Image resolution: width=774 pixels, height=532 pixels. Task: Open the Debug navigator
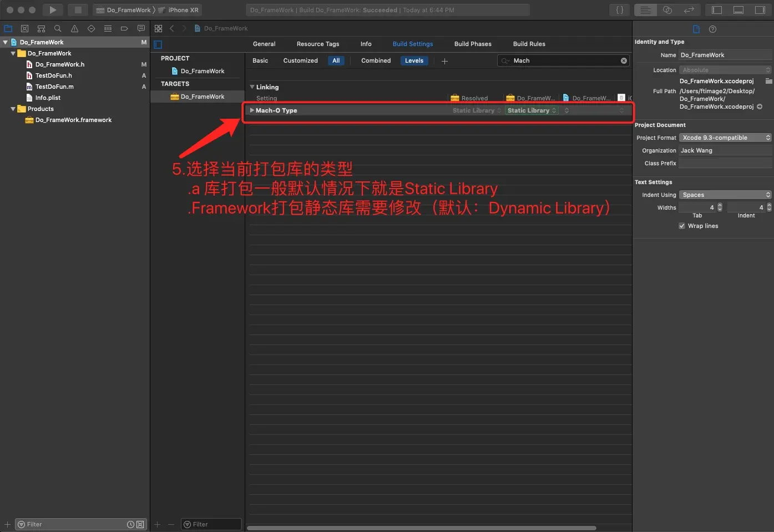[108, 28]
